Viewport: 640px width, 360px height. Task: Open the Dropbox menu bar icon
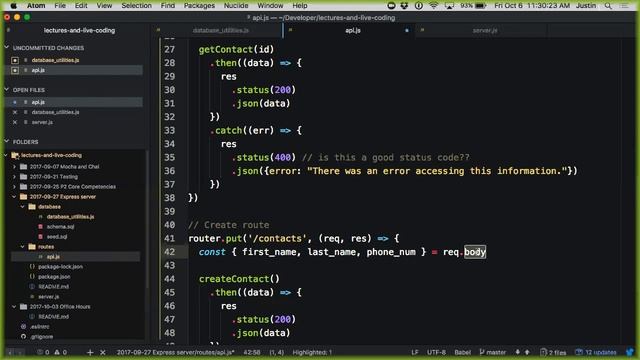click(x=404, y=6)
